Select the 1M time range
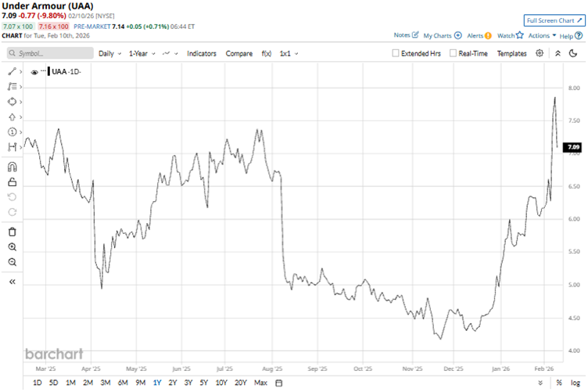The height and width of the screenshot is (392, 588). [x=70, y=383]
